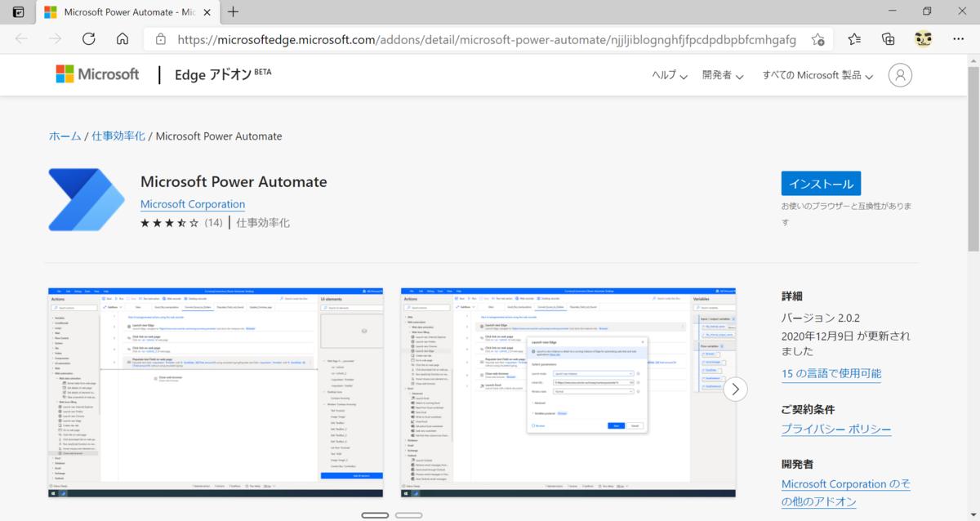Click the Edge アドオン title link
Image resolution: width=980 pixels, height=521 pixels.
click(x=223, y=74)
